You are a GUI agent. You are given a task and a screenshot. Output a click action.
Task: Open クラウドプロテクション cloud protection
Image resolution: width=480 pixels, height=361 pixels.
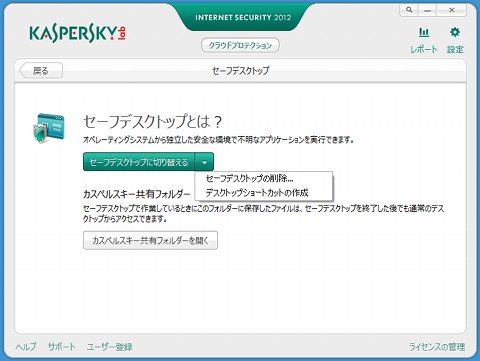point(240,45)
